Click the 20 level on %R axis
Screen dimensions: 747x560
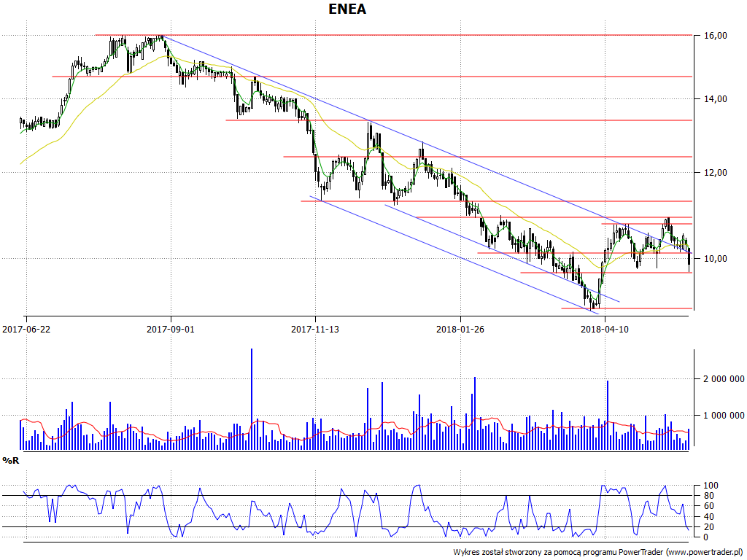pyautogui.click(x=709, y=526)
